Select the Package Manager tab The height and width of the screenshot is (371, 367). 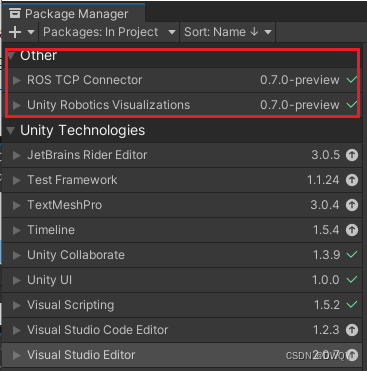73,14
